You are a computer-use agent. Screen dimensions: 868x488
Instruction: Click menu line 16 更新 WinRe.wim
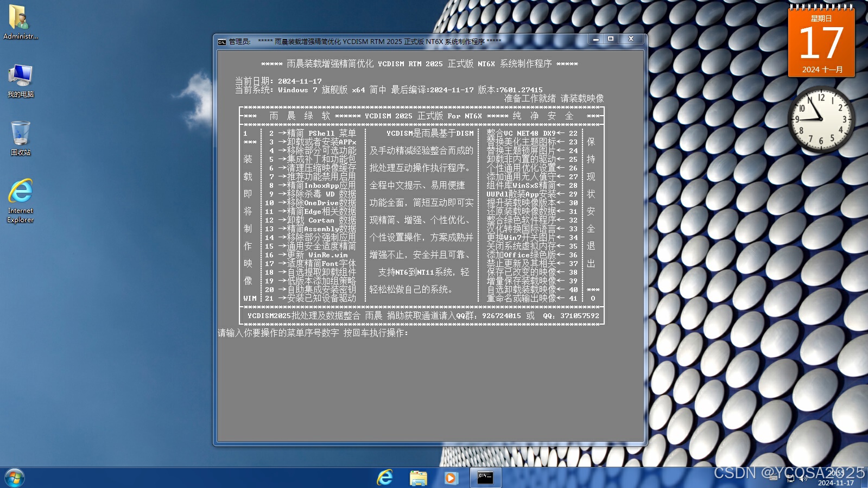[307, 255]
